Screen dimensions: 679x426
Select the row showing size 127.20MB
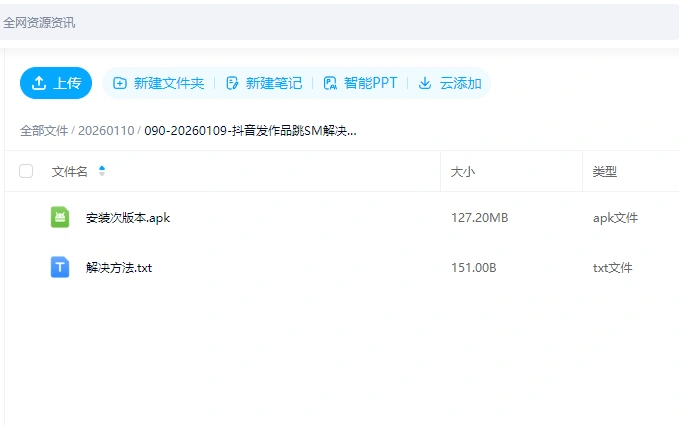[x=479, y=217]
